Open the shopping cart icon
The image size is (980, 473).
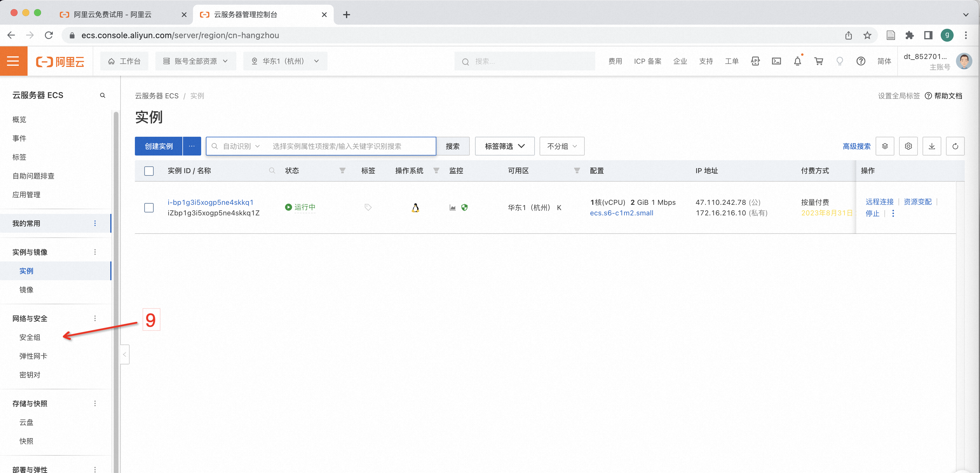click(x=818, y=61)
